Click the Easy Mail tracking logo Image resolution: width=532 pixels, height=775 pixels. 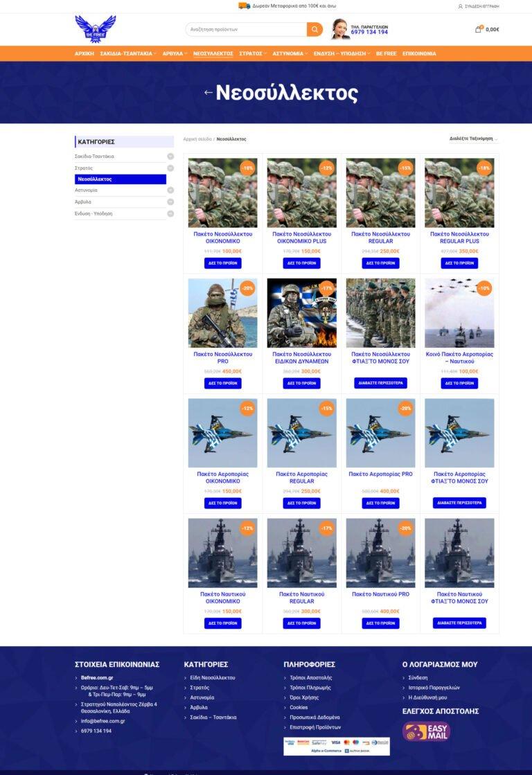pyautogui.click(x=427, y=731)
